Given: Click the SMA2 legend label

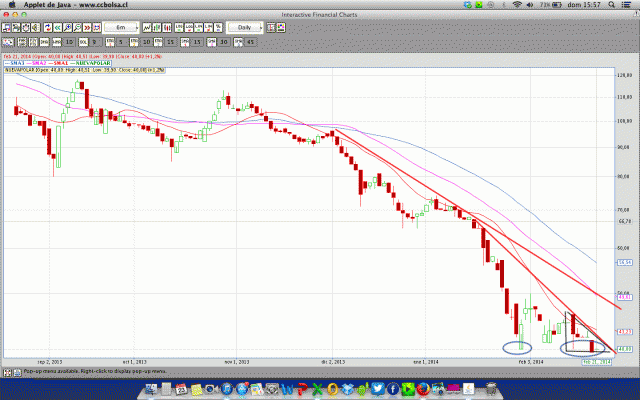Looking at the screenshot, I should click(37, 63).
